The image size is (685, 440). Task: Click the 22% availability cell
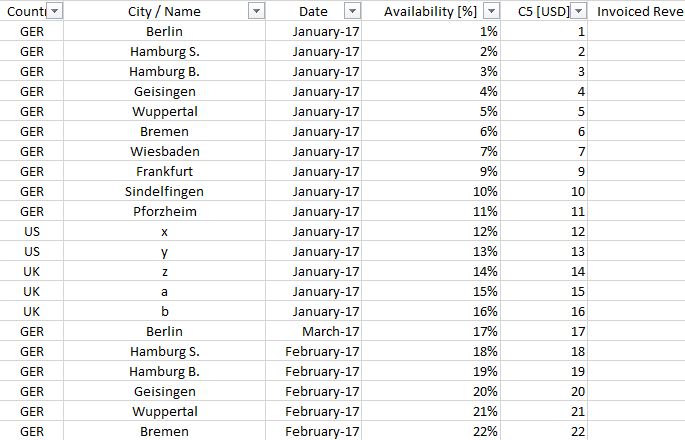[x=431, y=432]
